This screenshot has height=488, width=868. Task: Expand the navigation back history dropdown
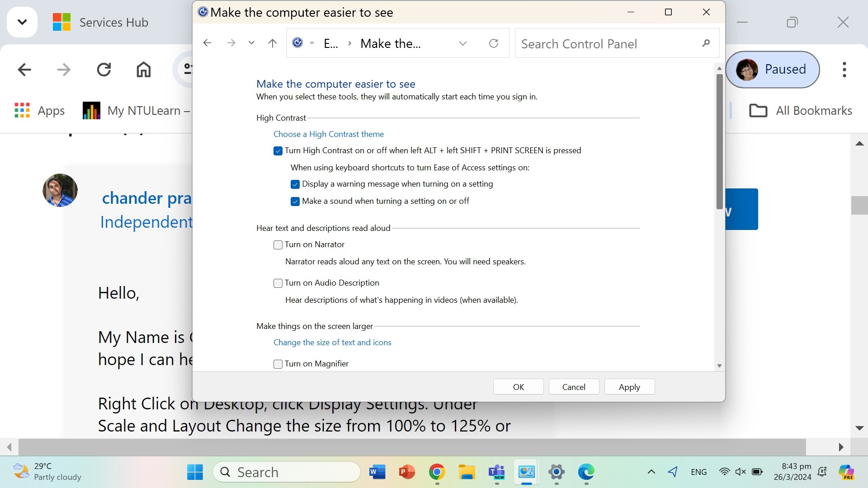251,43
